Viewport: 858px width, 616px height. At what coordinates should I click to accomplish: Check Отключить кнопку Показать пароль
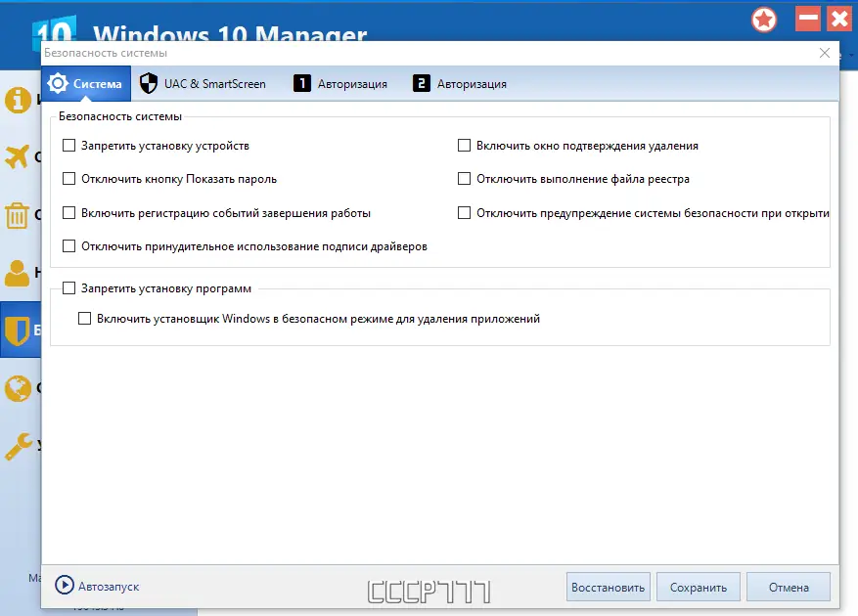tap(68, 178)
